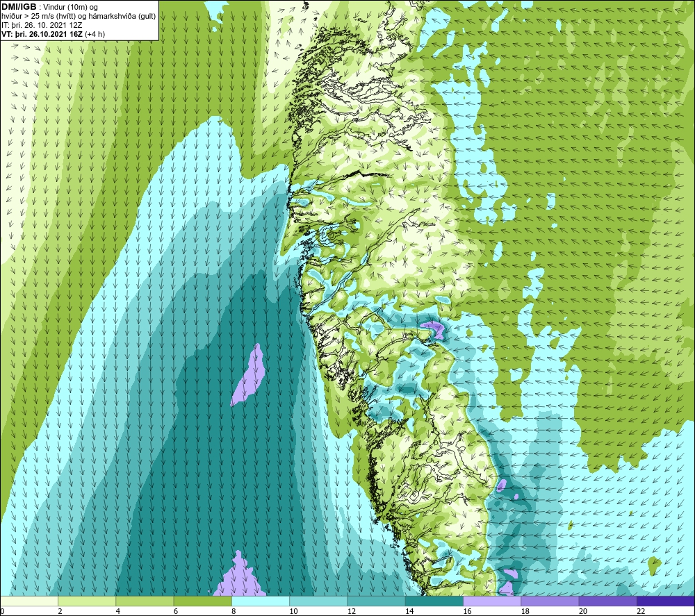This screenshot has width=695, height=616.
Task: Click the legend value label 22
Action: pos(641,611)
